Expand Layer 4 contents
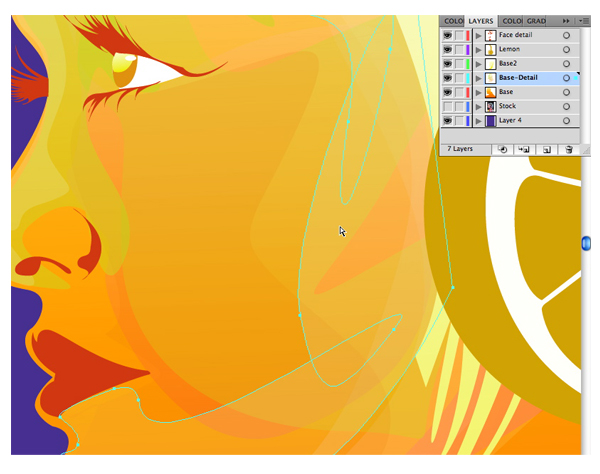 [478, 121]
